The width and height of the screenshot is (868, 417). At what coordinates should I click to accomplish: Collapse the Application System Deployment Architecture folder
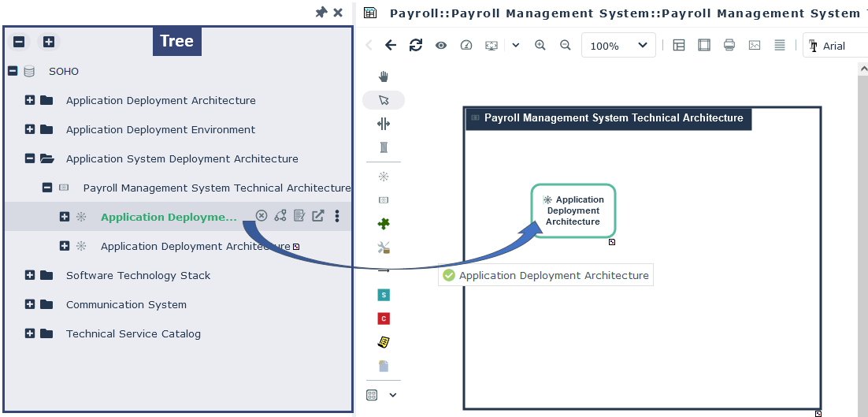coord(30,158)
